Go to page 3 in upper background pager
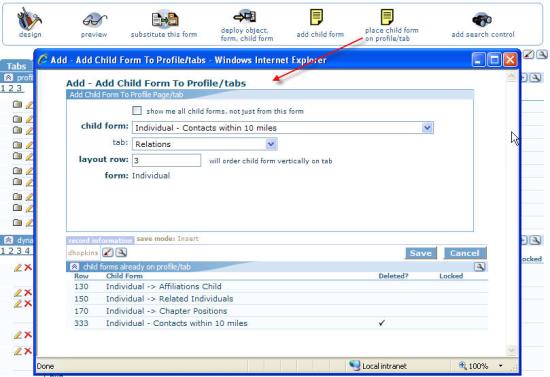 19,88
